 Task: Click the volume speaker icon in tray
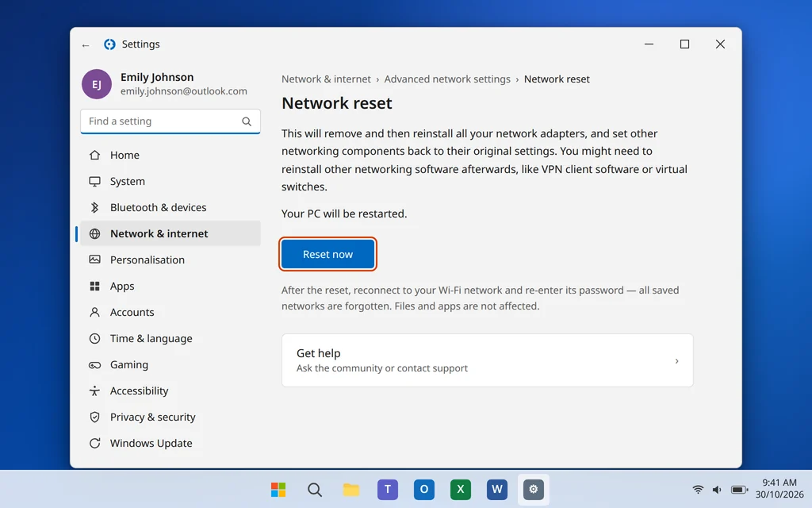(x=717, y=489)
